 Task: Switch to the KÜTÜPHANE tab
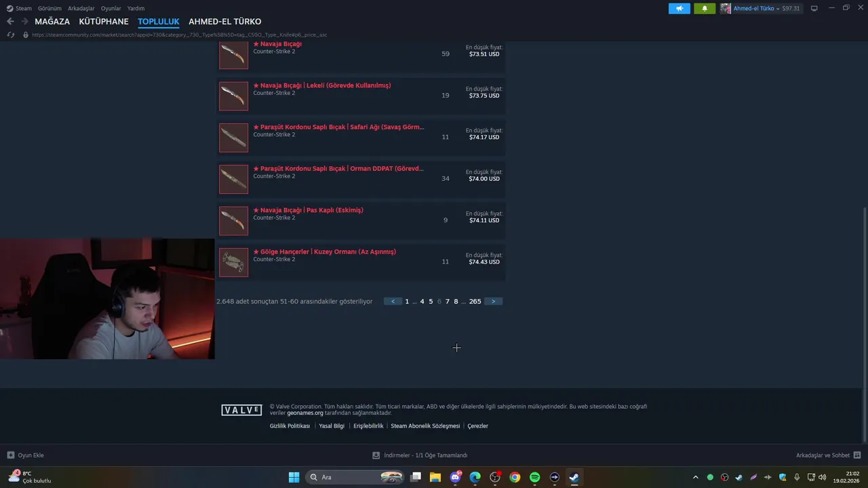104,22
